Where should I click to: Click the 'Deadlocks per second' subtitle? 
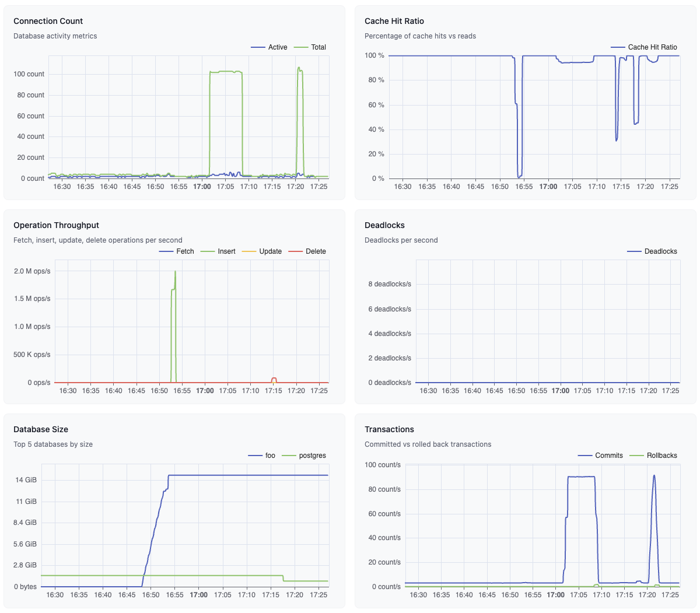click(x=401, y=240)
